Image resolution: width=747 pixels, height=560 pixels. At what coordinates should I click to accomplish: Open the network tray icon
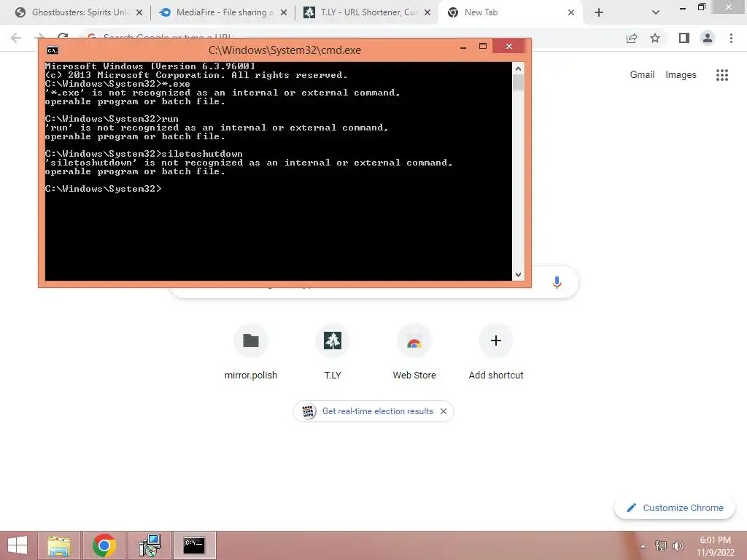[660, 546]
